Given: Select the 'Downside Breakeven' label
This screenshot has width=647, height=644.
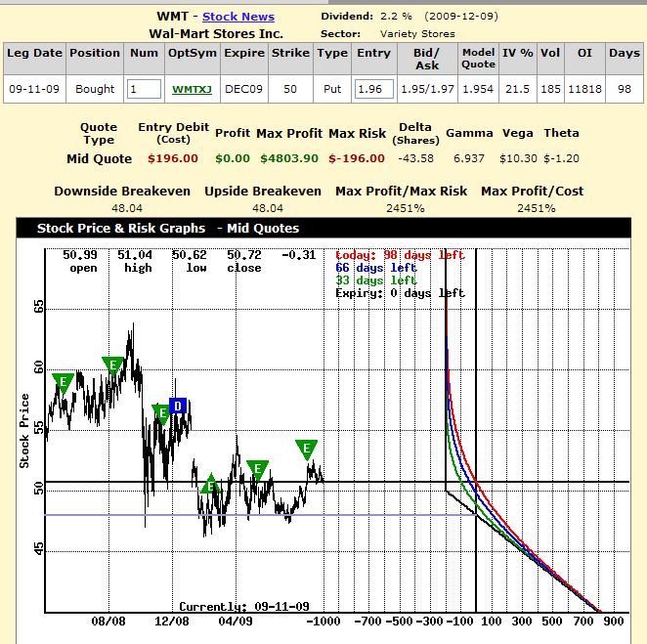Looking at the screenshot, I should click(x=122, y=192).
